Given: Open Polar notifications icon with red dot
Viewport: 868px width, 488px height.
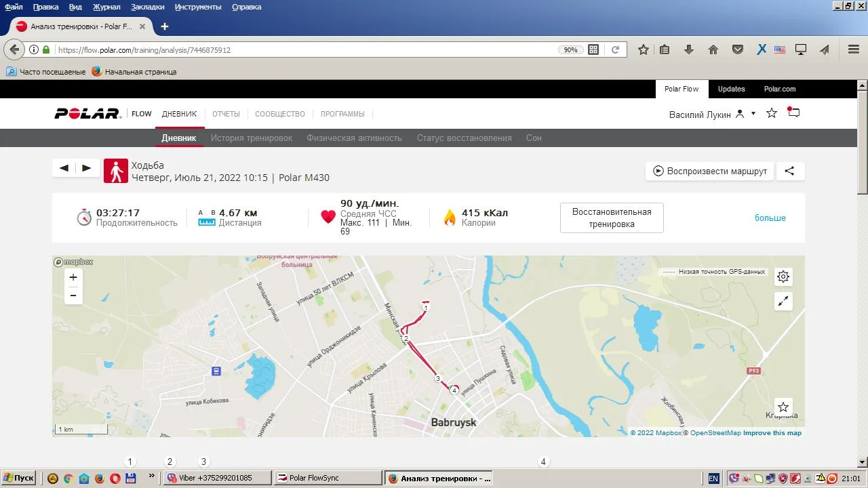Looking at the screenshot, I should point(793,113).
